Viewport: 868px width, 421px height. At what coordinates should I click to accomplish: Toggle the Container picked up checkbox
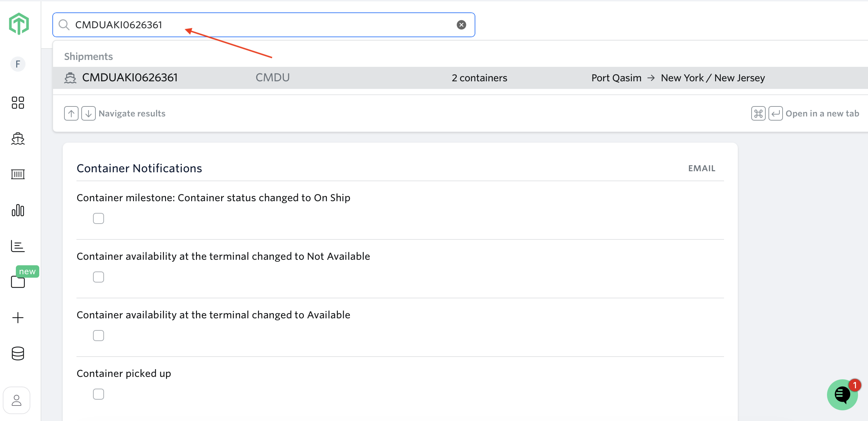pyautogui.click(x=99, y=394)
